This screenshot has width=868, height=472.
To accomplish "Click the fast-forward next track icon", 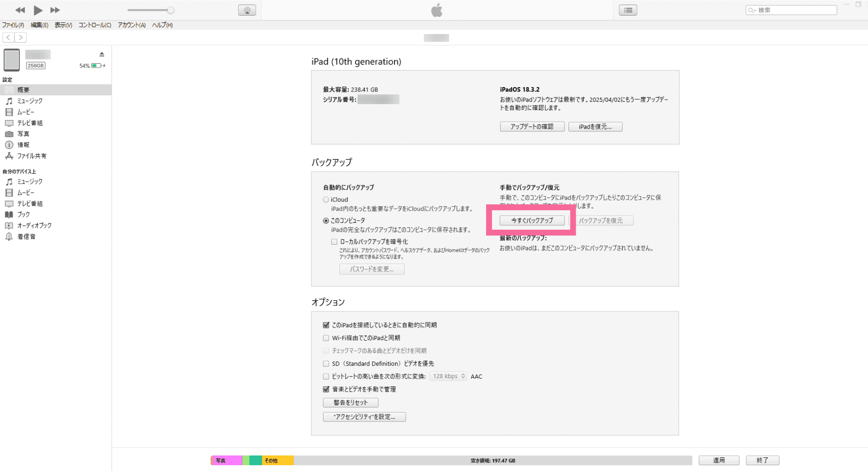I will pyautogui.click(x=55, y=10).
